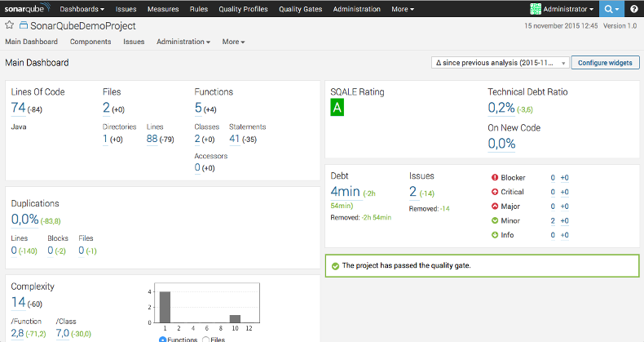Open the 74 lines of code metric link
The width and height of the screenshot is (644, 342).
(18, 108)
